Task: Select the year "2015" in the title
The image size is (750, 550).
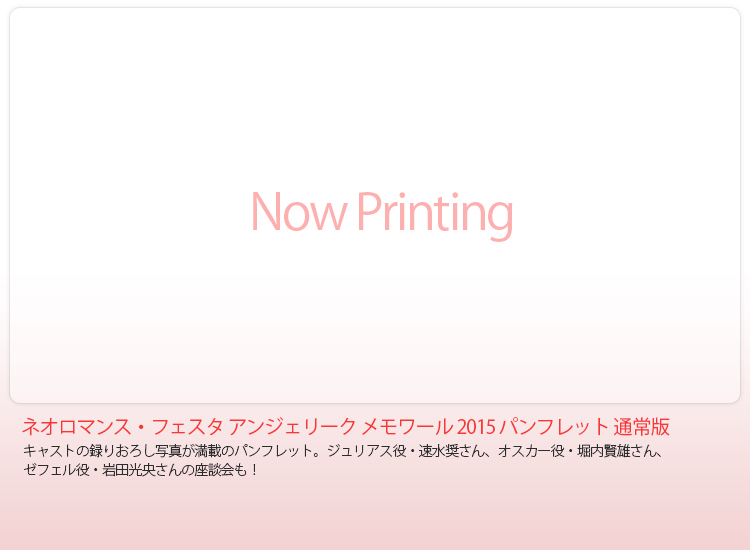Action: pyautogui.click(x=476, y=427)
